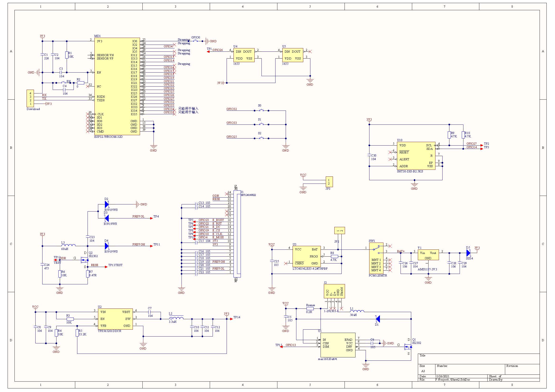Click the PREVGL net label by TP4

click(138, 217)
